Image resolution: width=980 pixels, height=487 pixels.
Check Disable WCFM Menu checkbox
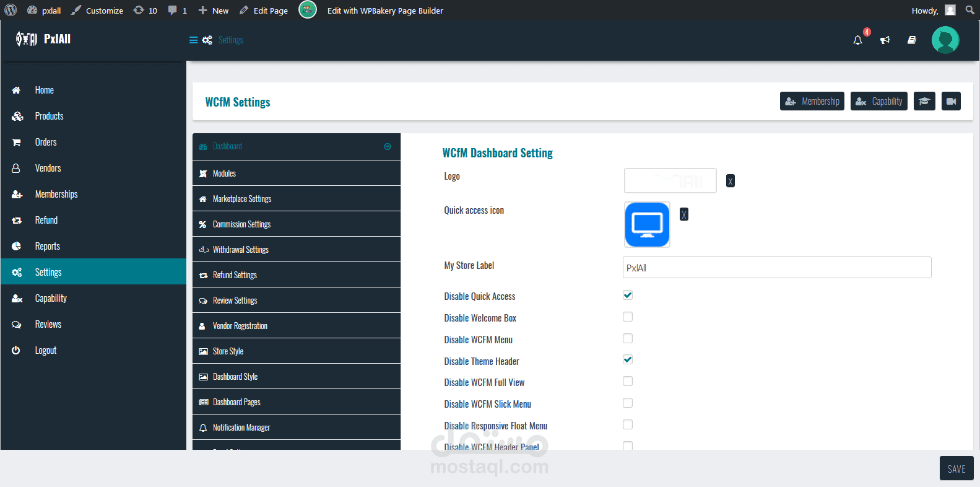point(628,338)
